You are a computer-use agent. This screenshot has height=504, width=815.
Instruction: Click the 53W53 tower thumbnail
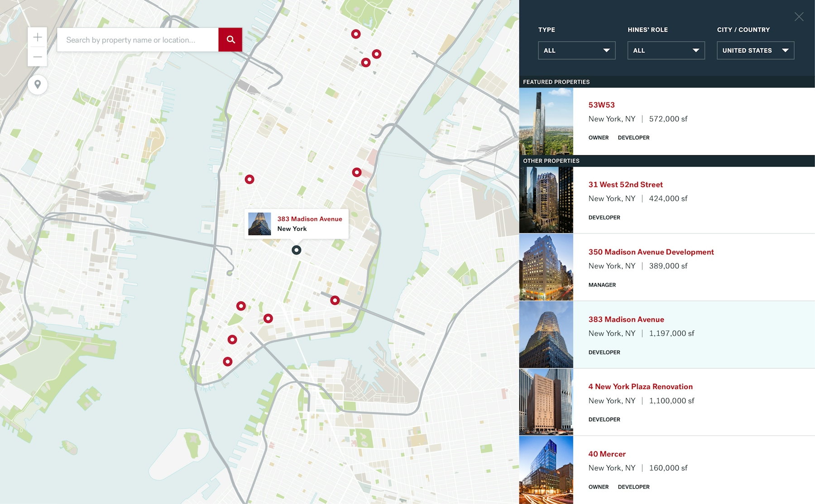click(x=546, y=121)
